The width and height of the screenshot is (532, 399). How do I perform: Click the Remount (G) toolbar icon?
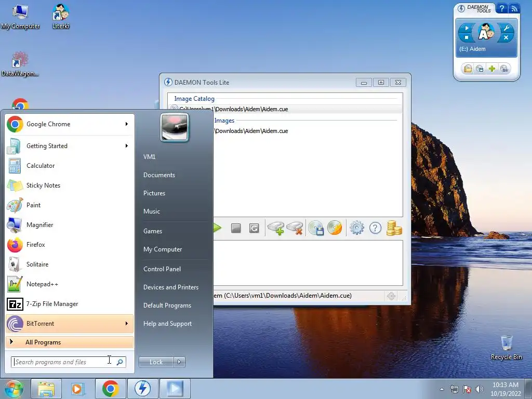[254, 228]
